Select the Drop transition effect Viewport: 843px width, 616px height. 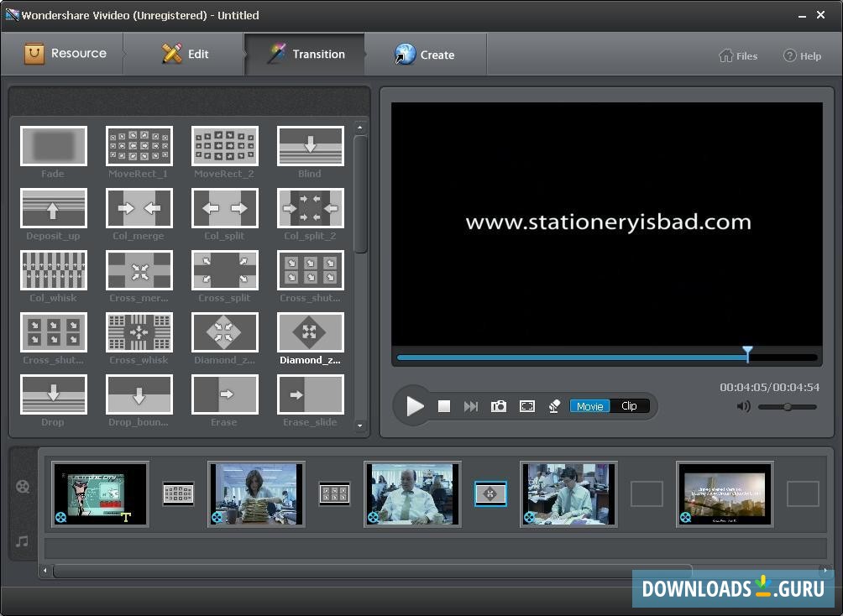[54, 394]
